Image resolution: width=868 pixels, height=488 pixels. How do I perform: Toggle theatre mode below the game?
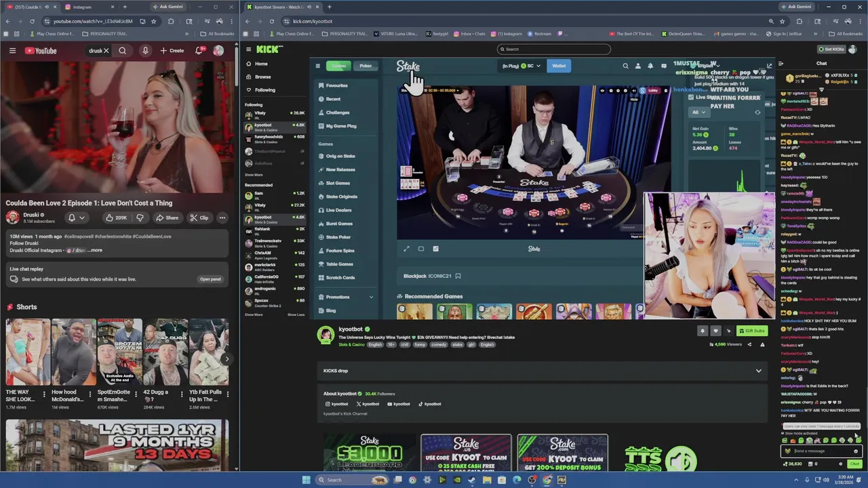pyautogui.click(x=421, y=249)
